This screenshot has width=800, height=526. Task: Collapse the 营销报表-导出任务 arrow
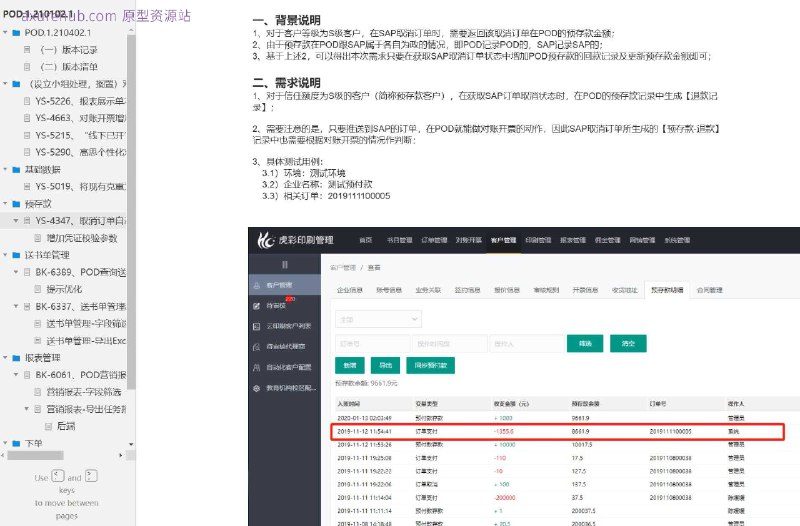27,409
